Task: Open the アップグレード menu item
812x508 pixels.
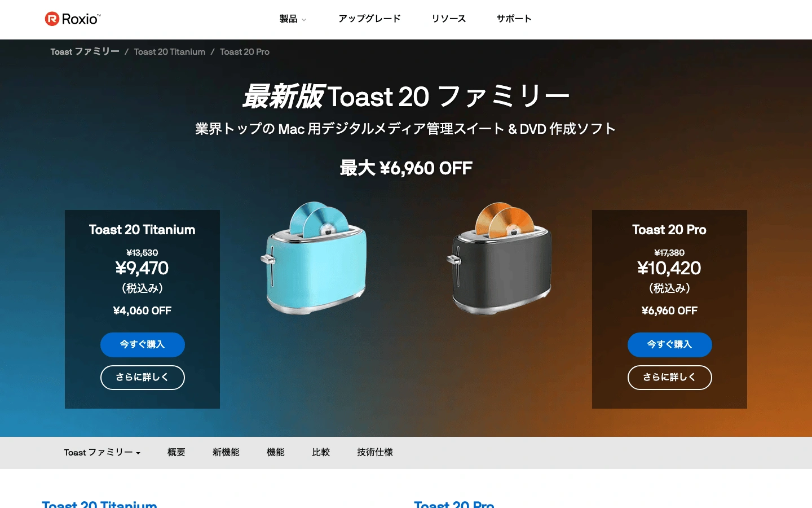Action: click(369, 19)
